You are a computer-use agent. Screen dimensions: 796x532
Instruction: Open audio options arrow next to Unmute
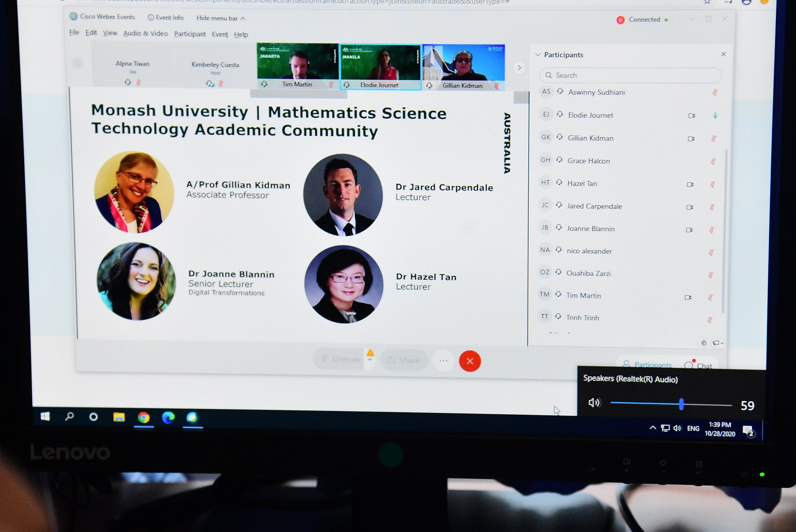point(370,359)
